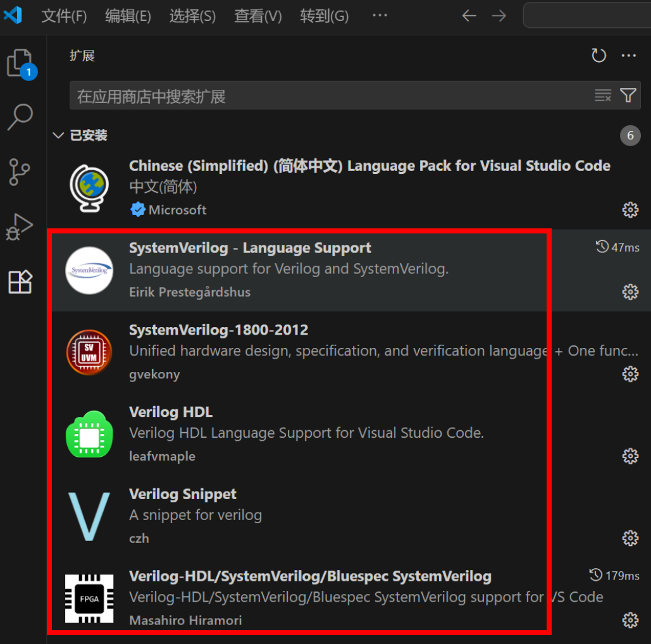Select SystemVerilog-1800-2012 title

(x=218, y=330)
